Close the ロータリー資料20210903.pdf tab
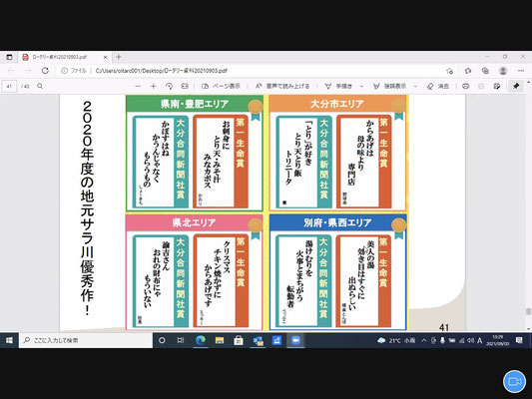Image resolution: width=532 pixels, height=399 pixels. [105, 57]
